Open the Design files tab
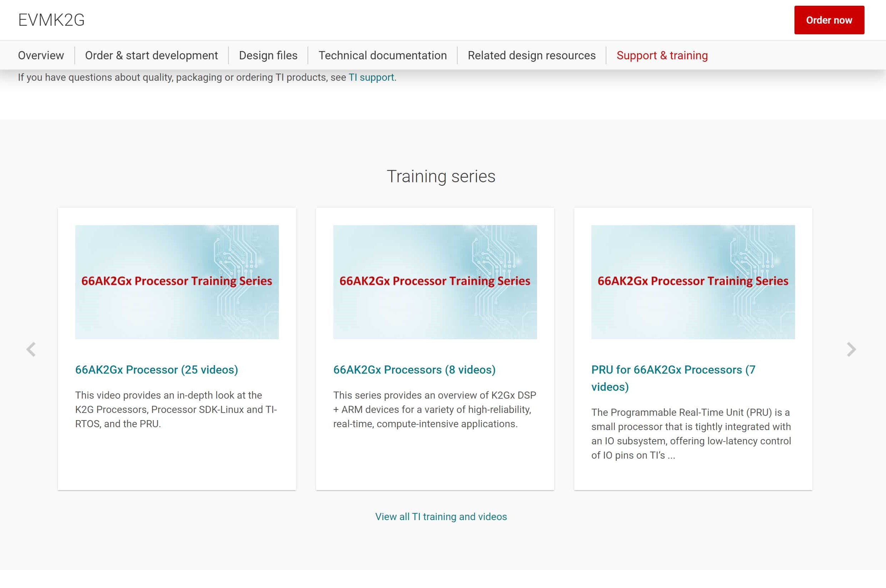Screen dimensions: 886x588 [x=267, y=55]
